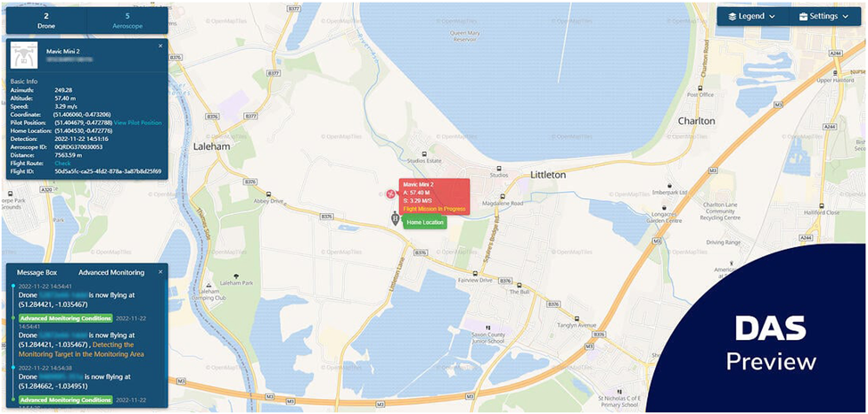
Task: Click the Studios Estate bus stop icon
Action: click(x=424, y=154)
